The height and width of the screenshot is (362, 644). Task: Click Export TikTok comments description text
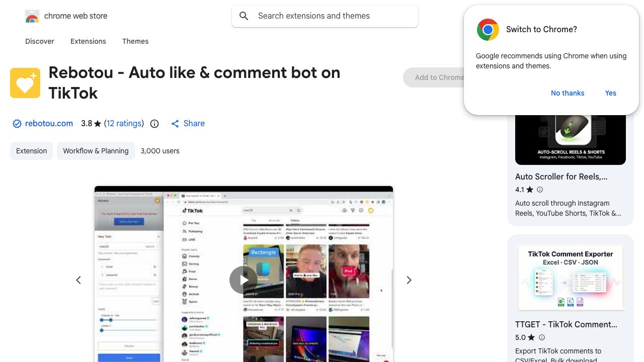tap(558, 355)
